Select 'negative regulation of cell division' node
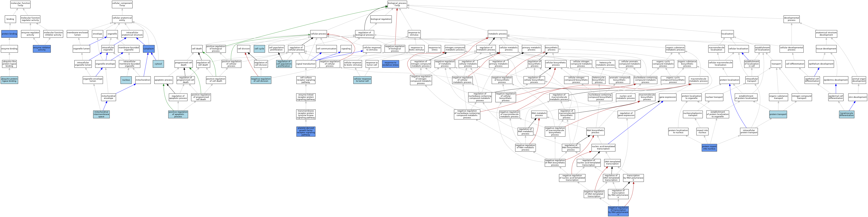The height and width of the screenshot is (217, 868). [261, 80]
